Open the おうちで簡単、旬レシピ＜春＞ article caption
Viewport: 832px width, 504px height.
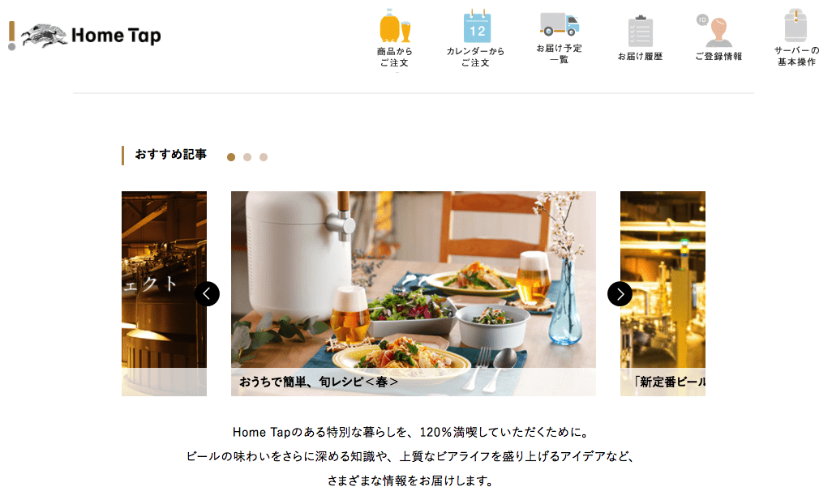pos(319,382)
